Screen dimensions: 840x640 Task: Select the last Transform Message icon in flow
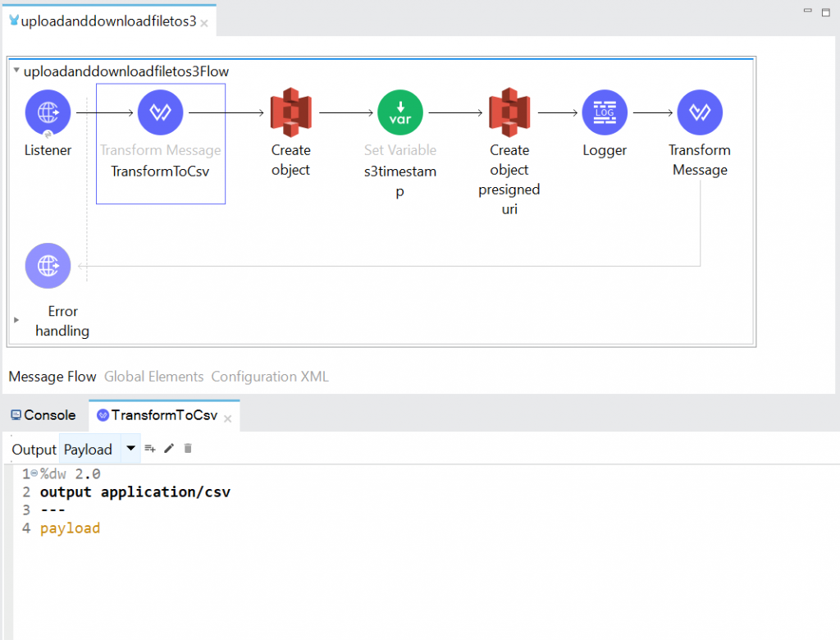coord(700,112)
